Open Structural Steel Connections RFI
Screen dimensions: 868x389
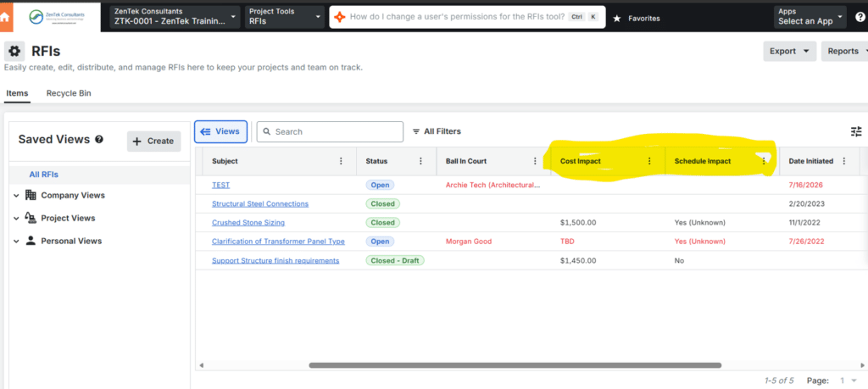coord(260,203)
